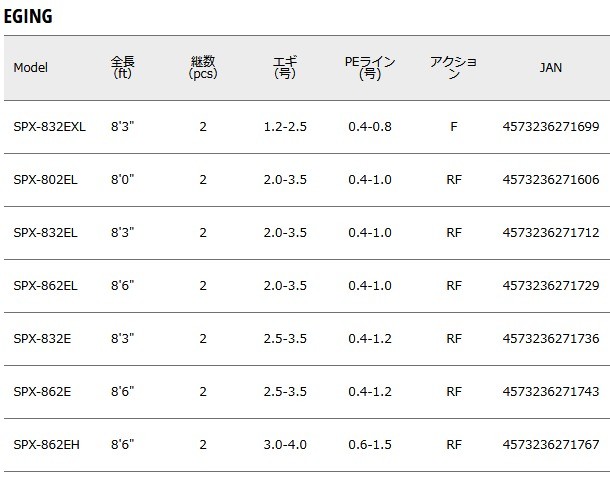Click JAN code 4573236271767
610x477 pixels.
[x=551, y=444]
